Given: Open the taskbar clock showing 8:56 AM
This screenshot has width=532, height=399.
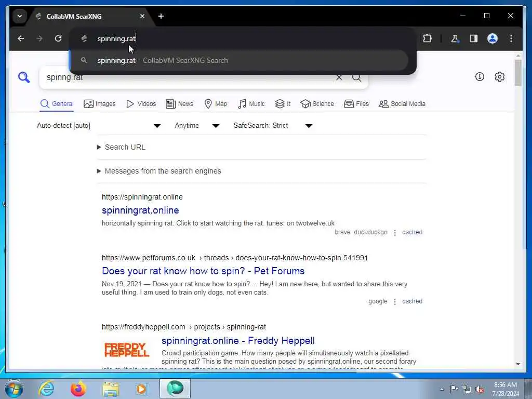Looking at the screenshot, I should [506, 389].
